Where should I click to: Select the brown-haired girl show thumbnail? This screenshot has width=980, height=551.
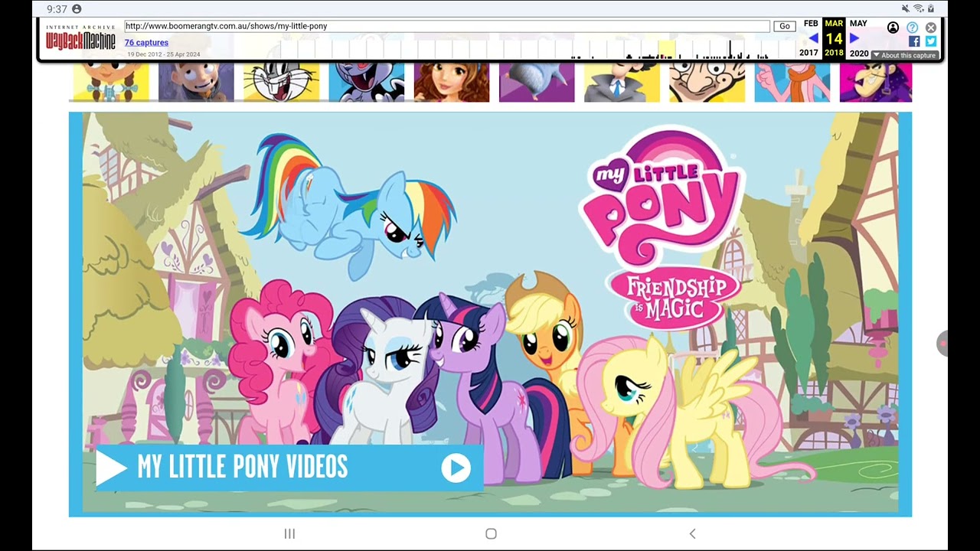coord(451,83)
